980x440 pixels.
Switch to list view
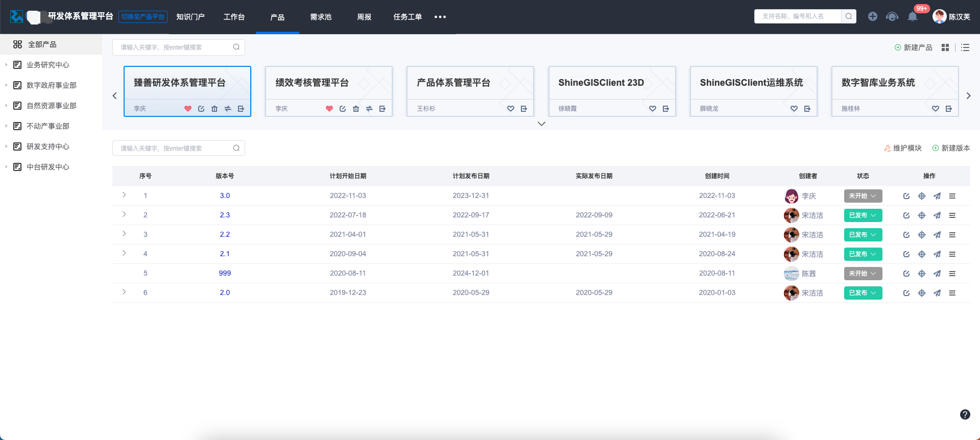pyautogui.click(x=965, y=47)
